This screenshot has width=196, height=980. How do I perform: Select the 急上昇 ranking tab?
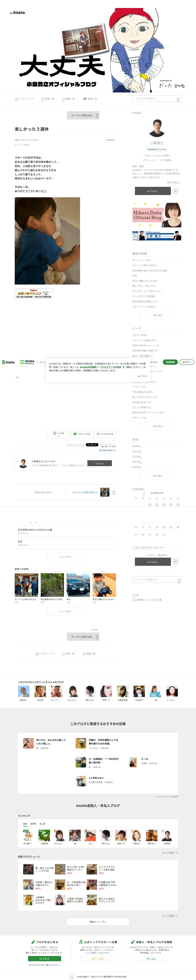(42, 824)
